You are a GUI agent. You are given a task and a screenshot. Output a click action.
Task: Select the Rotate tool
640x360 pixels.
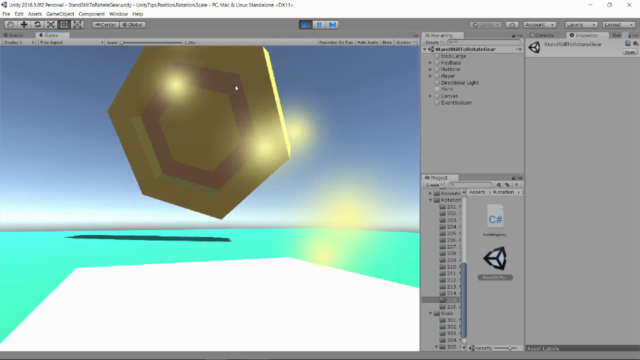38,25
